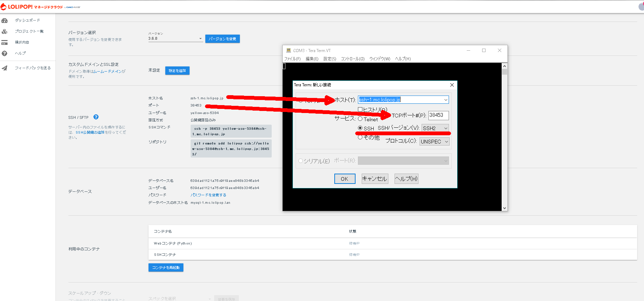This screenshot has height=301, width=644.
Task: Click the コンテナ名 column header
Action: (163, 231)
